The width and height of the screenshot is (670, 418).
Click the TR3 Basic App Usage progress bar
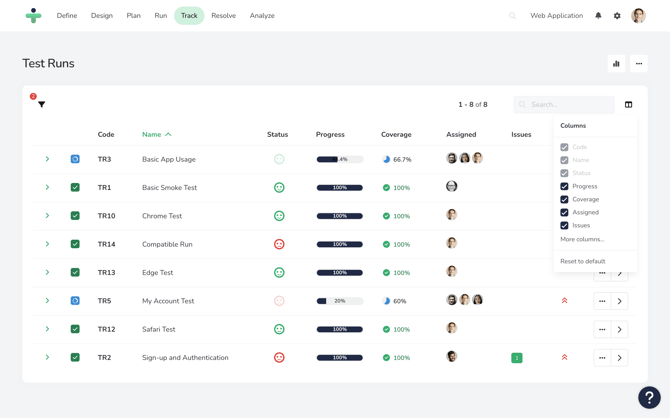(340, 159)
